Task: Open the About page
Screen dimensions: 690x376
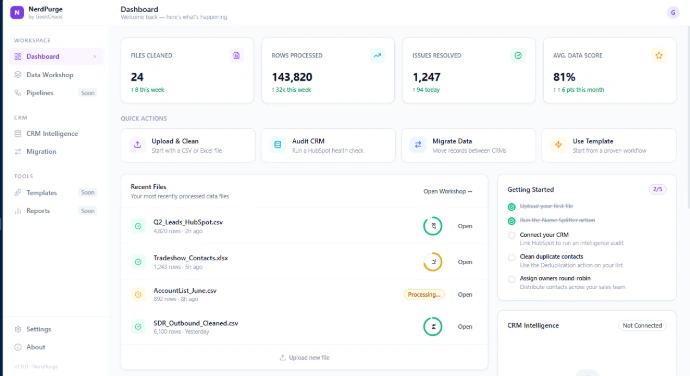Action: tap(56, 347)
